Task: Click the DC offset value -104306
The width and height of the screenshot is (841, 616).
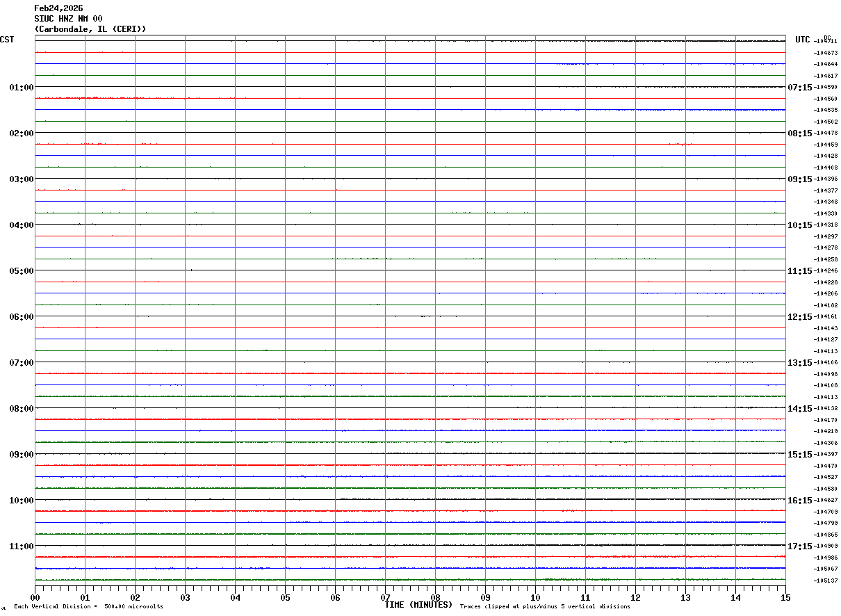Action: click(826, 443)
